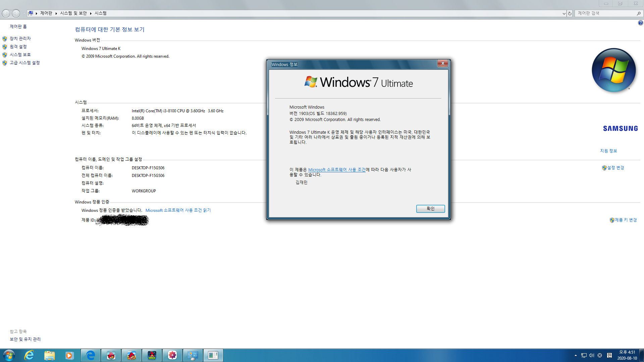Viewport: 644px width, 362px height.
Task: Click the 확인 button in Windows 정보 dialog
Action: pos(430,208)
